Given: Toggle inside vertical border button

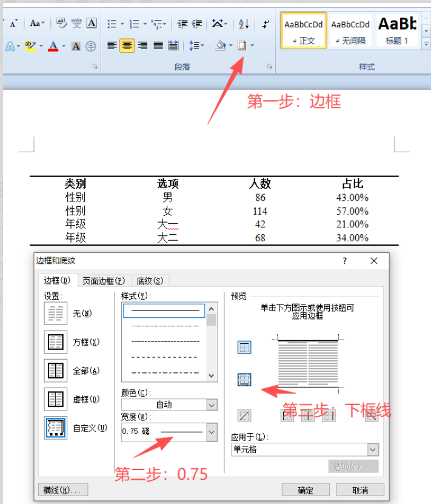Looking at the screenshot, I should click(308, 416).
